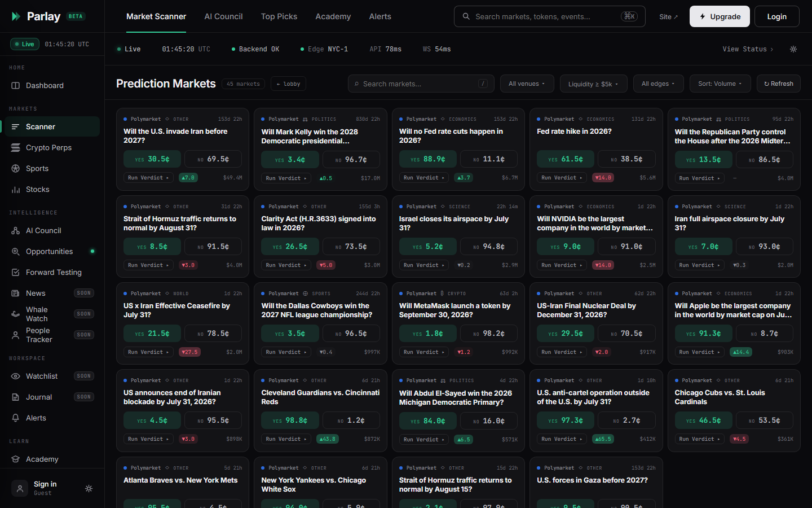The height and width of the screenshot is (508, 812).
Task: Open Forward Testing page
Action: tap(52, 272)
